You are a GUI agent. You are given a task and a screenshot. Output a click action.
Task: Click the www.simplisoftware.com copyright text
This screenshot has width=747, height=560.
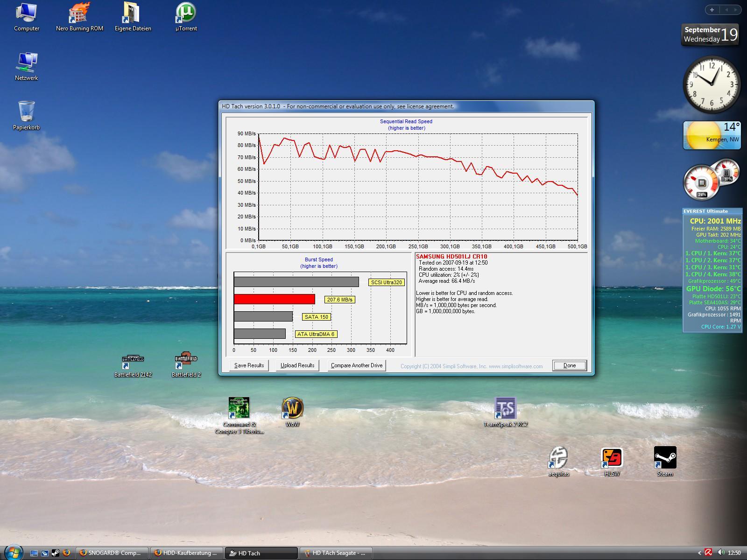point(516,366)
